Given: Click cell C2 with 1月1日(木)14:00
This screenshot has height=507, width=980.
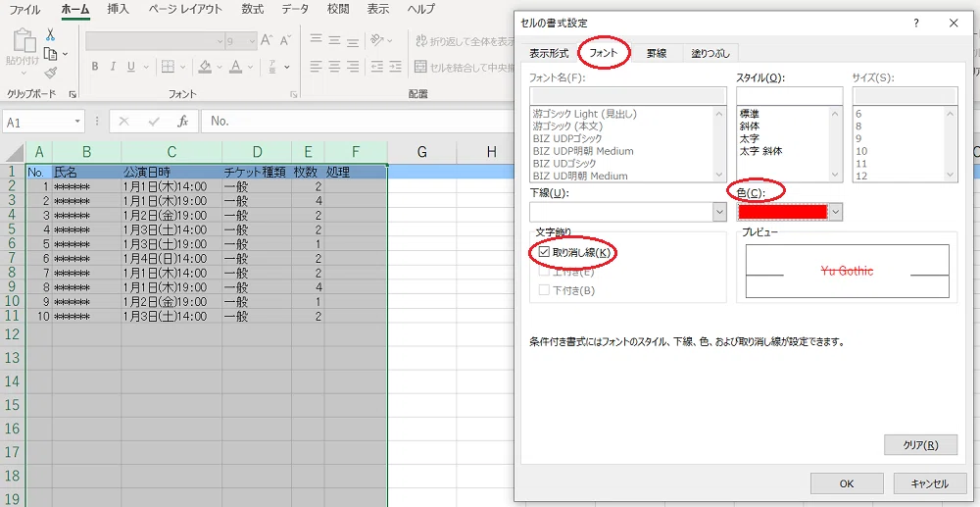Looking at the screenshot, I should [x=171, y=186].
